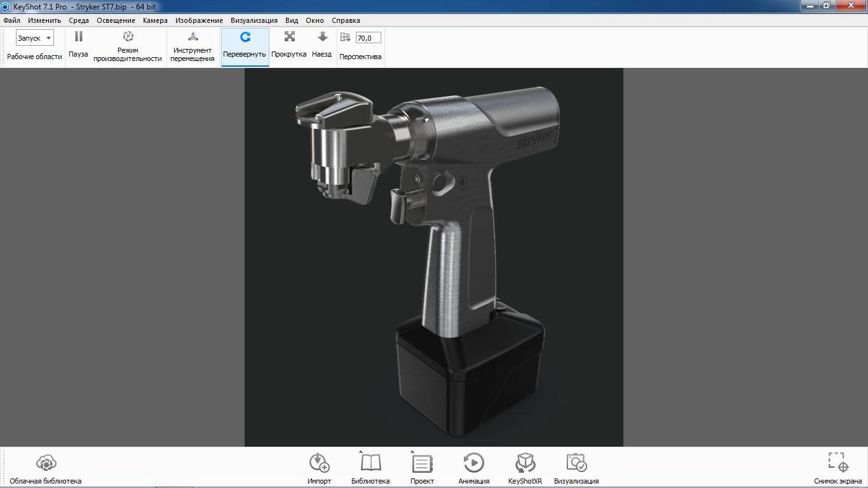The image size is (868, 488).
Task: Open the Камера menu
Action: pyautogui.click(x=155, y=20)
